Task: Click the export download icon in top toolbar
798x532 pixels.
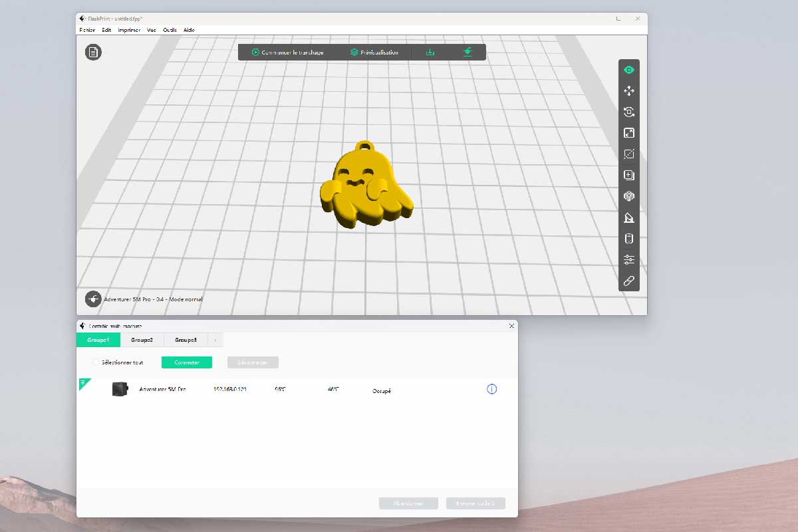Action: (430, 52)
